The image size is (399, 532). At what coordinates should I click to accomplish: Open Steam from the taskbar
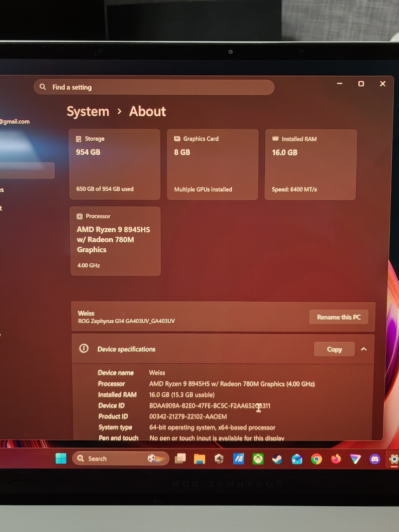[277, 459]
